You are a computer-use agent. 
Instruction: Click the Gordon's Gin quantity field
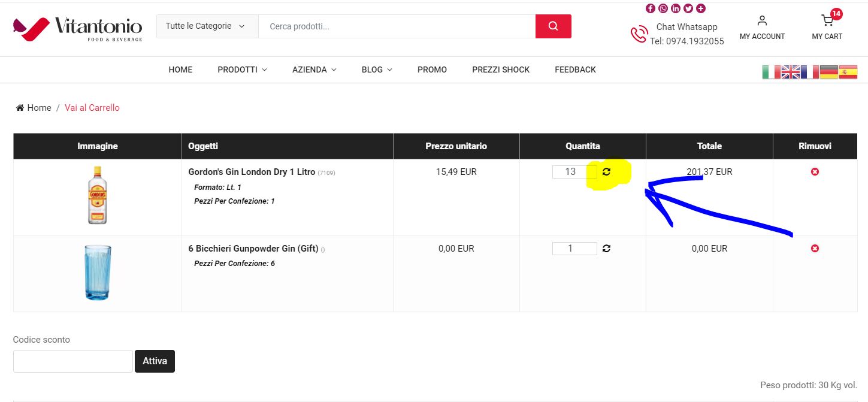point(574,172)
